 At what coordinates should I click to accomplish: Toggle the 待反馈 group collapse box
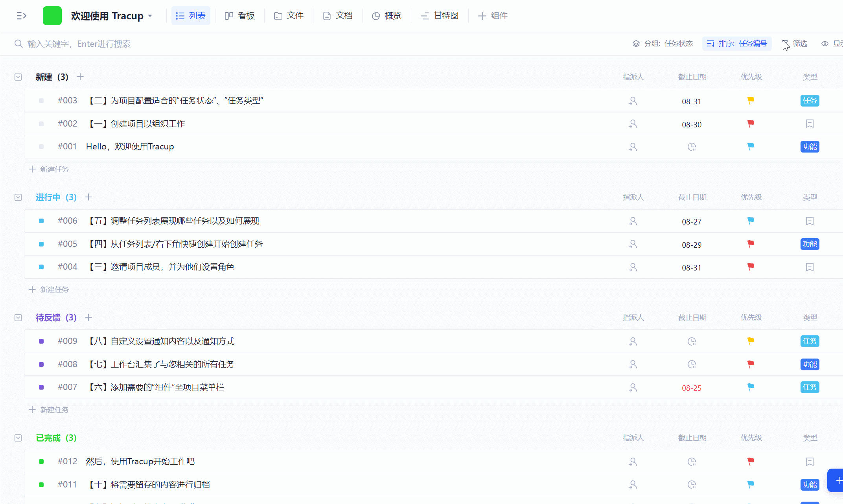click(18, 318)
